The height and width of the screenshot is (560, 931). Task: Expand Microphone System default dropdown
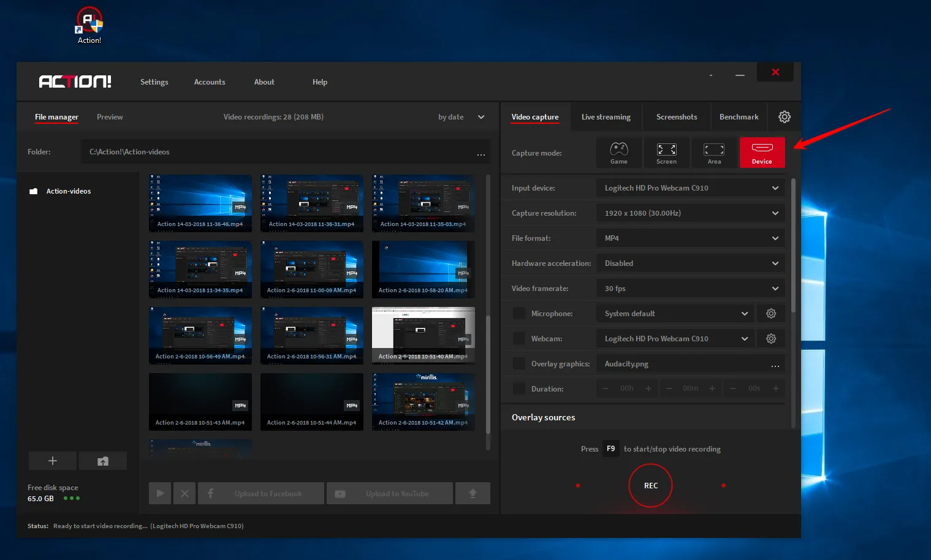tap(675, 314)
